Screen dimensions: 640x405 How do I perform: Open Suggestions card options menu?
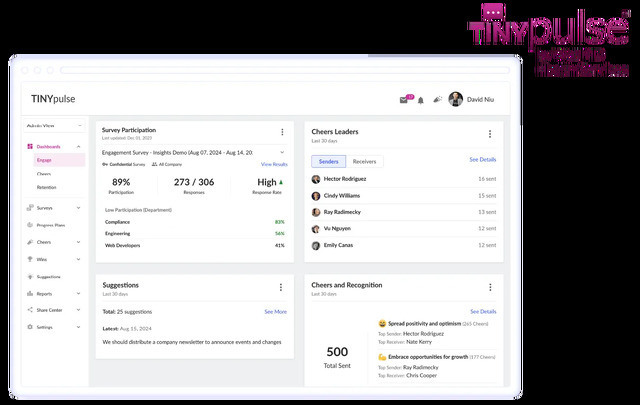[x=281, y=287]
